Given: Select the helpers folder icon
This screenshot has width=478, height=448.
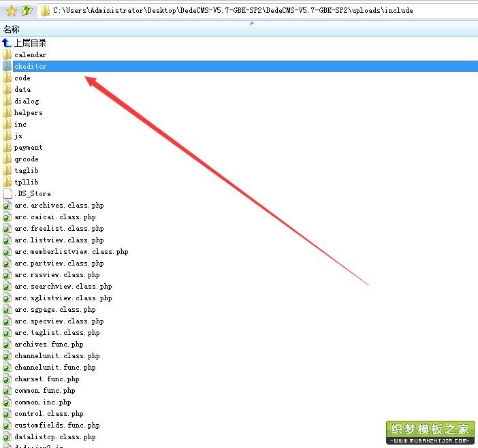Looking at the screenshot, I should tap(7, 113).
